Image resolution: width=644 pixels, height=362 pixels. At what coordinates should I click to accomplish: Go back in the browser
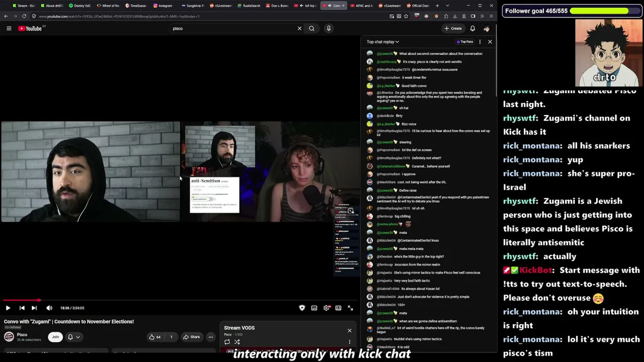[x=6, y=16]
